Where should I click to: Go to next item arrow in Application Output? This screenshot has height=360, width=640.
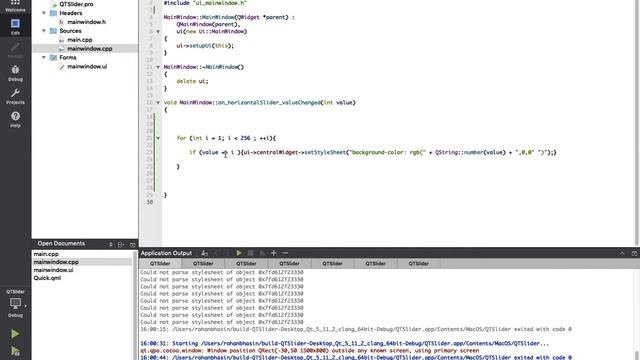[x=228, y=253]
